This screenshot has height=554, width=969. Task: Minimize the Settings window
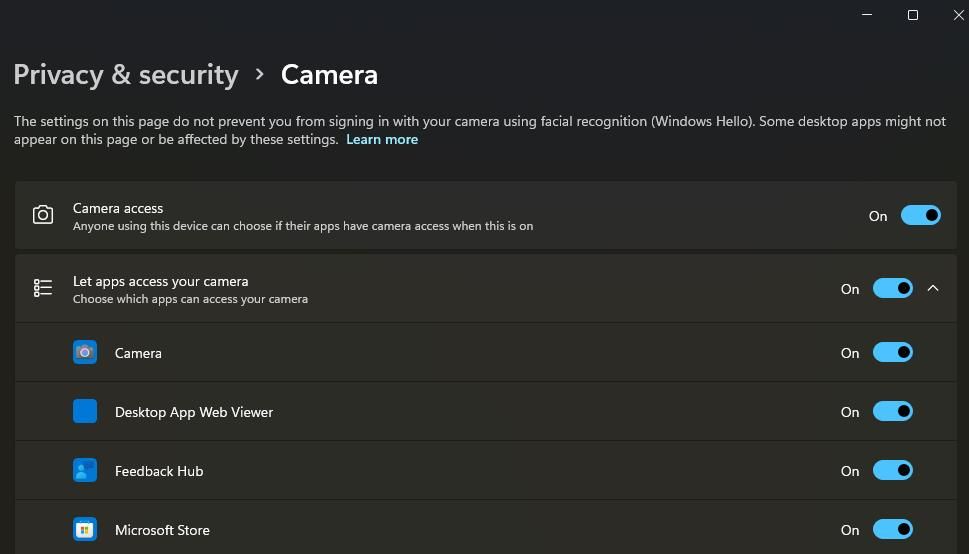pos(866,15)
